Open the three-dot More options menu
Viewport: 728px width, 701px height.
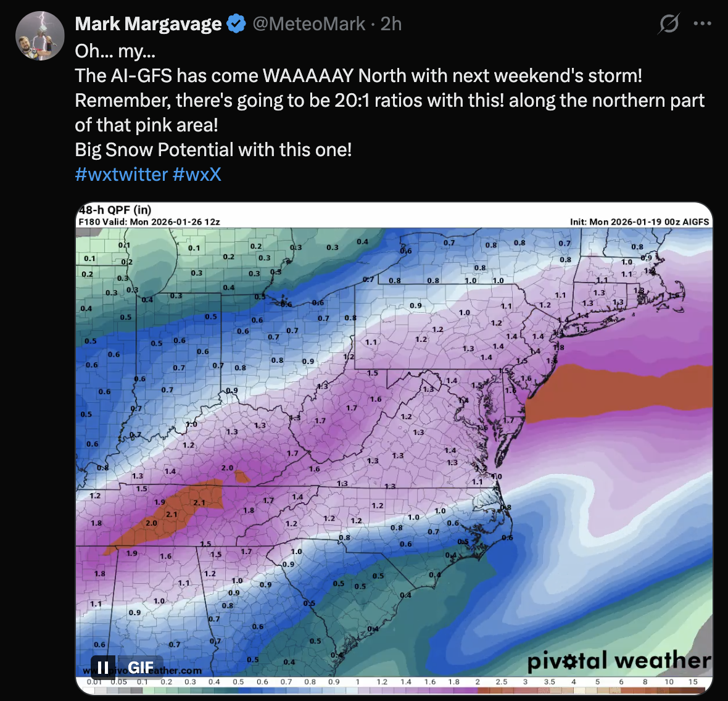[702, 24]
